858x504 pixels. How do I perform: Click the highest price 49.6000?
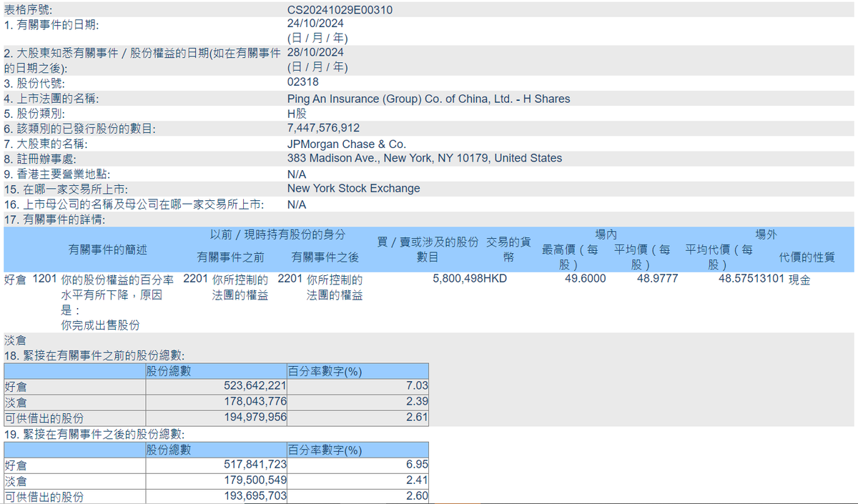tap(586, 279)
